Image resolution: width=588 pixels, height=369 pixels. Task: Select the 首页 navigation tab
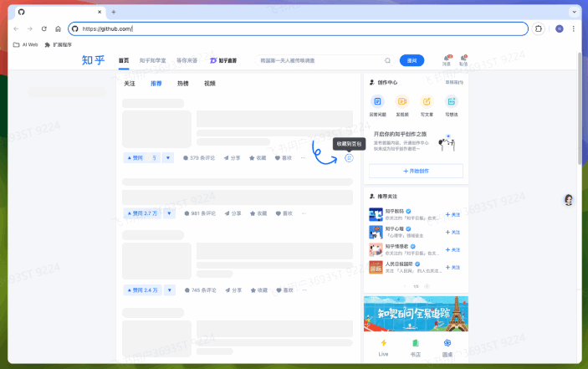[124, 60]
